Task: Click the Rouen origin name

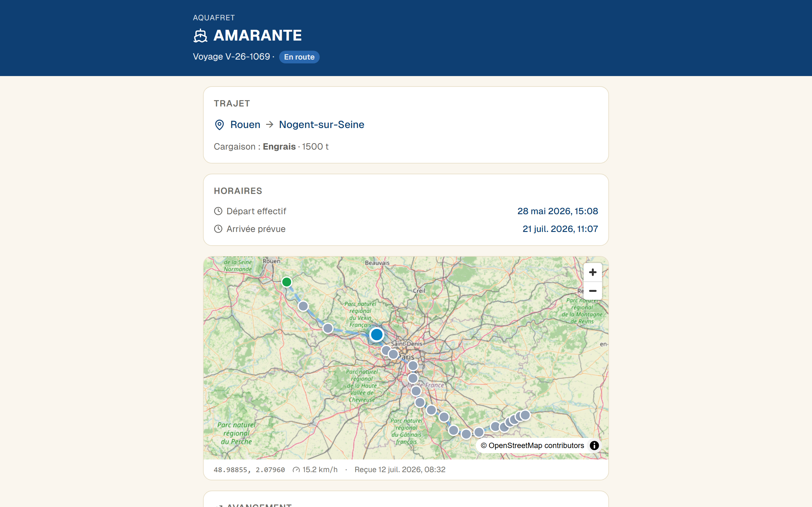Action: (245, 125)
